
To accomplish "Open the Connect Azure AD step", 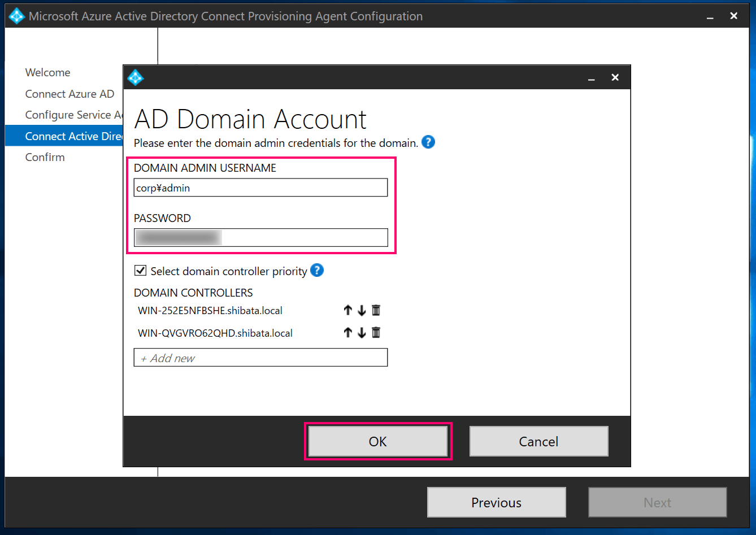I will [69, 94].
